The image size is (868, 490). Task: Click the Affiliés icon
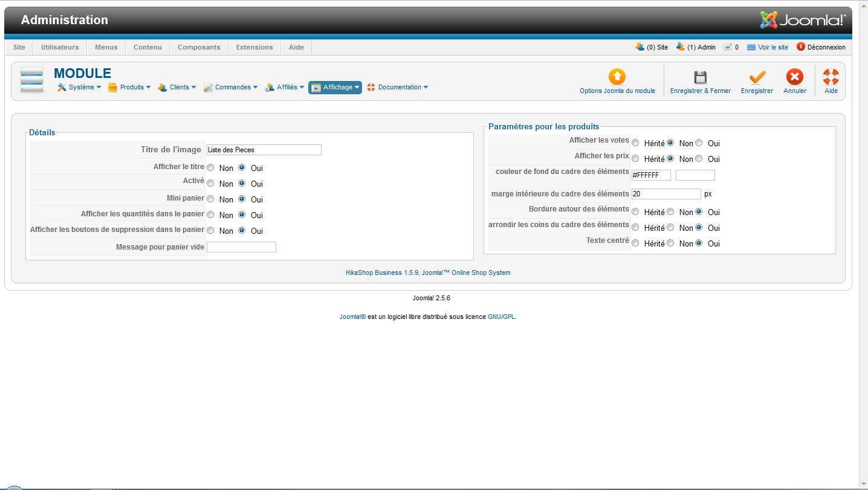click(x=270, y=88)
